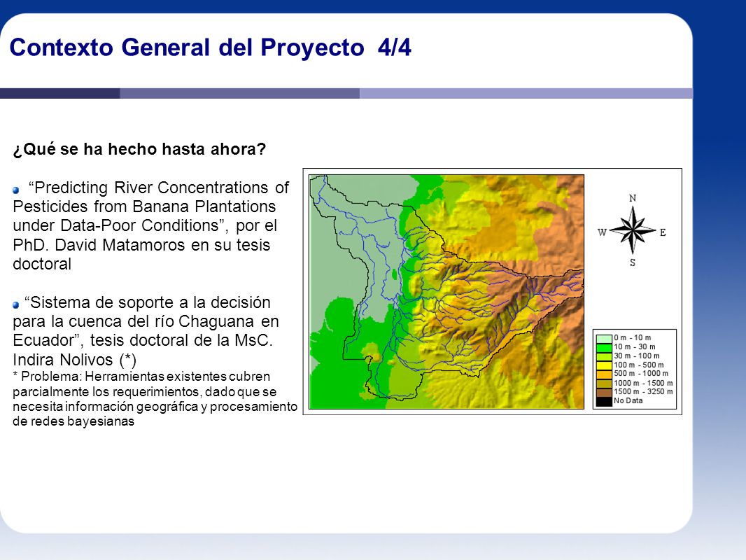
Task: Click the '1500 m - 3250 m' legend label
Action: point(643,391)
